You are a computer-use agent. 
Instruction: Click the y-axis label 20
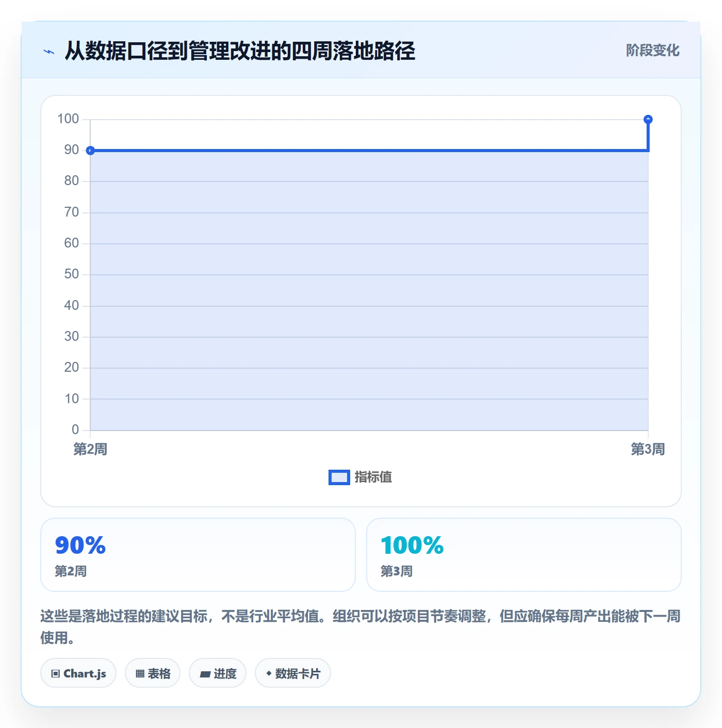coord(72,368)
